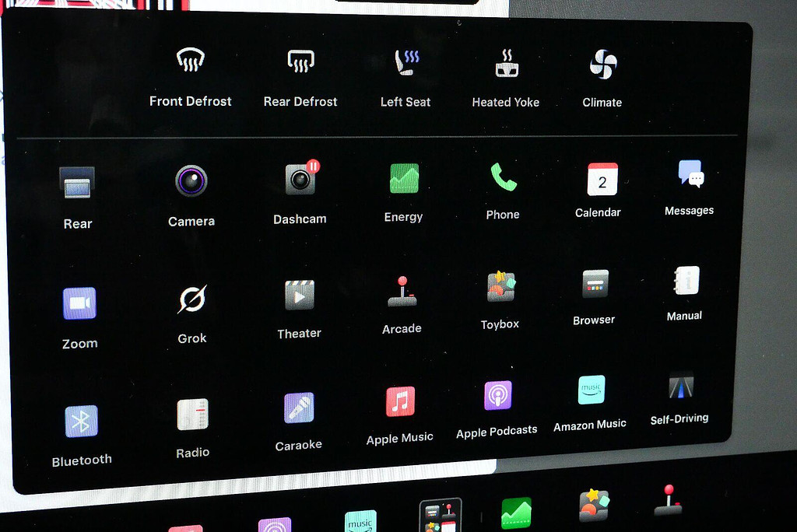Open the Toybox app in the grid

500,300
